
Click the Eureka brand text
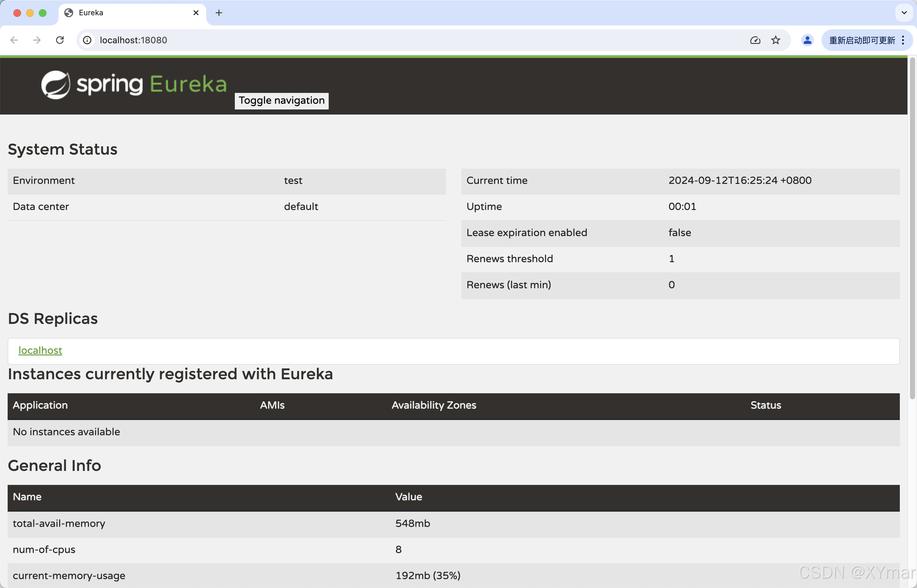tap(188, 84)
